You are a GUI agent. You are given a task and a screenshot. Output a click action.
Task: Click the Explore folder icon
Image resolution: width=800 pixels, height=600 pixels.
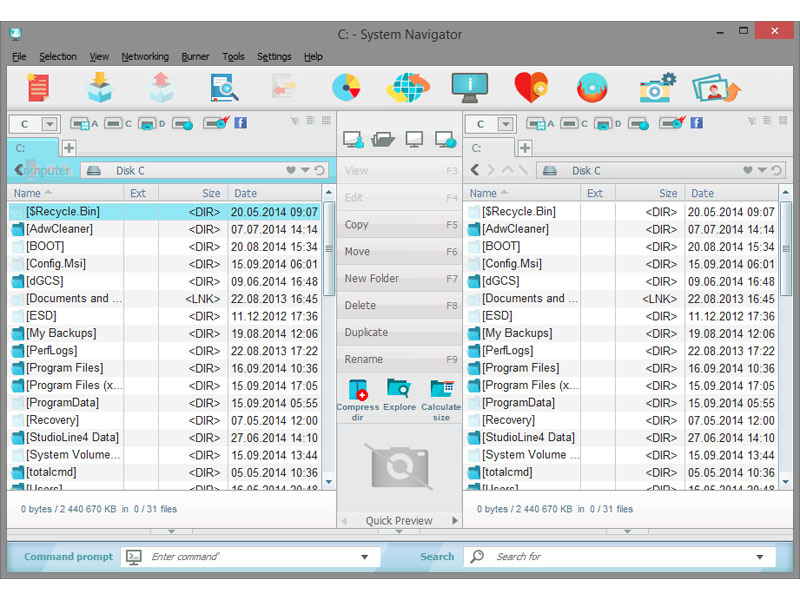click(x=399, y=390)
